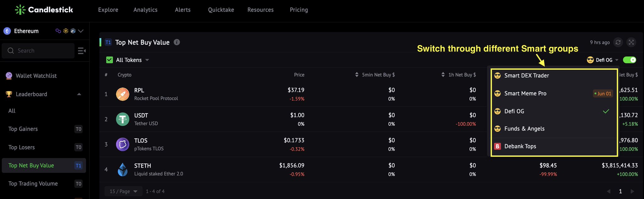Screen dimensions: 644x199
Task: Click the Jun 01 badge
Action: 603,93
